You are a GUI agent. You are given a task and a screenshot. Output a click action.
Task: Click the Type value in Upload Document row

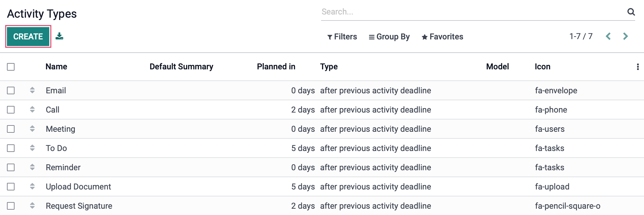[376, 187]
